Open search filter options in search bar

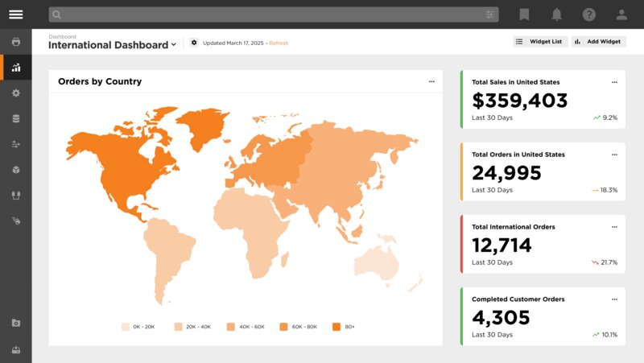coord(489,14)
